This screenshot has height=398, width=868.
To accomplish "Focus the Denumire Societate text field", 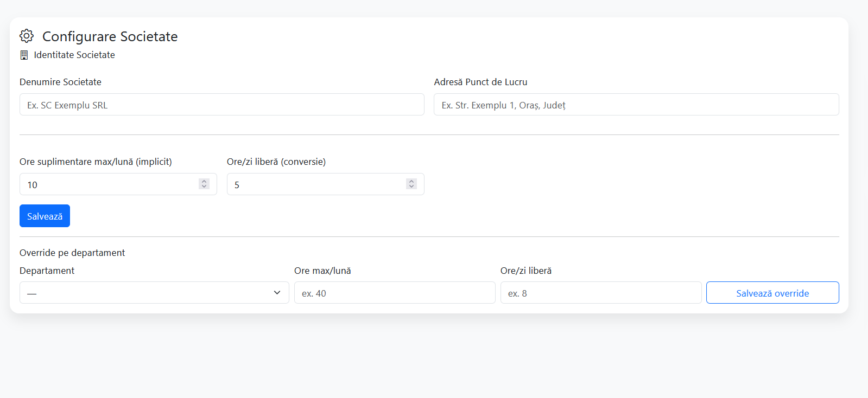I will (221, 105).
